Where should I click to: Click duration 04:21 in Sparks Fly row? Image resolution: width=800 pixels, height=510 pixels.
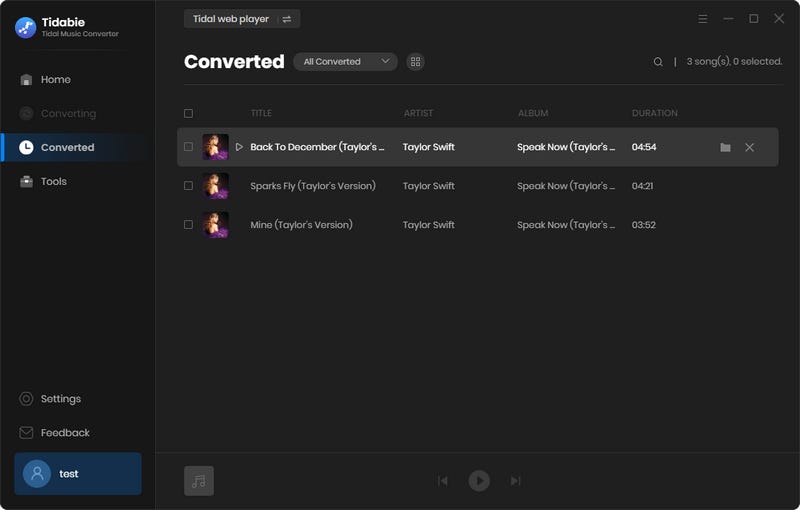642,186
